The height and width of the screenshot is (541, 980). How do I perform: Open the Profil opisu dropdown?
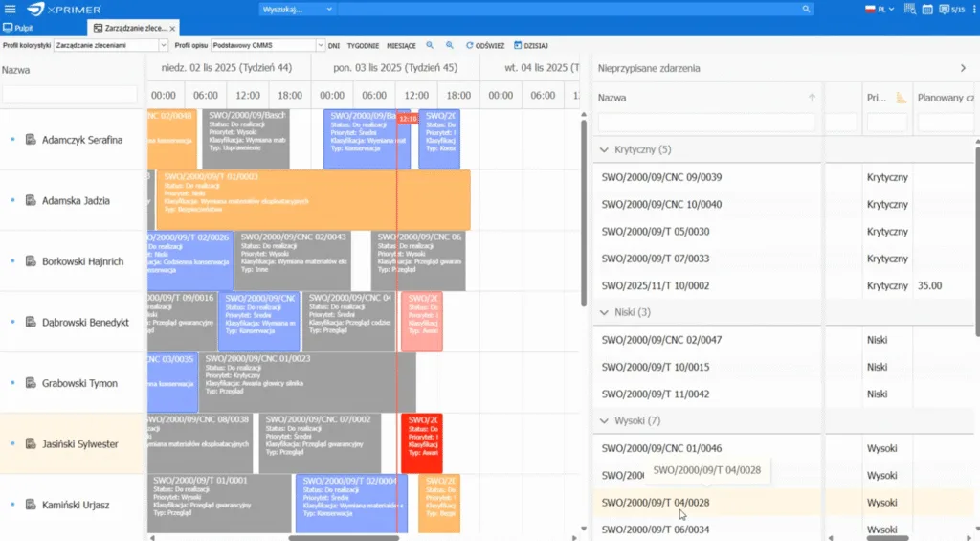(x=321, y=45)
